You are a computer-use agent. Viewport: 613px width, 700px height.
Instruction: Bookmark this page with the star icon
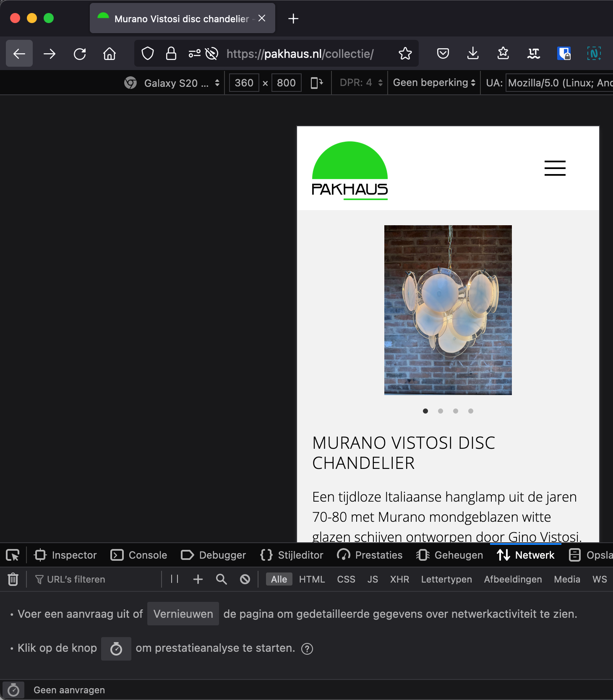click(405, 54)
